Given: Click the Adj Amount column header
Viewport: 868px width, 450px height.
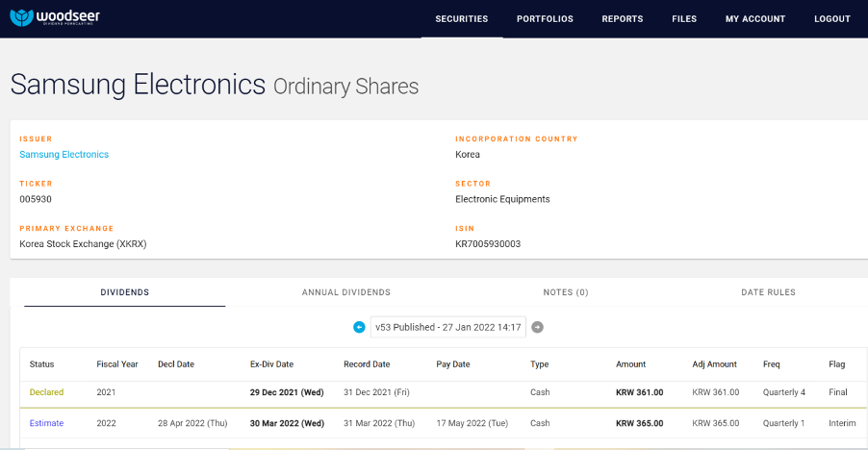Looking at the screenshot, I should coord(714,364).
